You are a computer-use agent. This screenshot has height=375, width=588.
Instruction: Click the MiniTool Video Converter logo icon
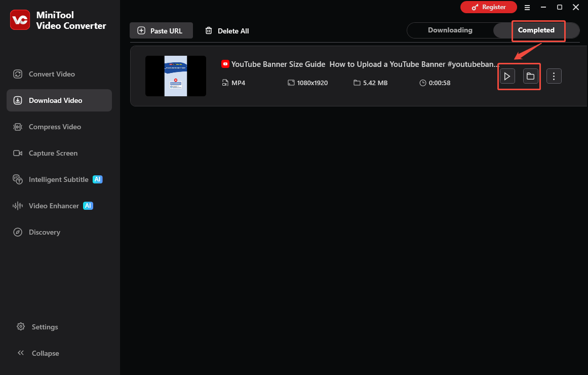click(20, 20)
